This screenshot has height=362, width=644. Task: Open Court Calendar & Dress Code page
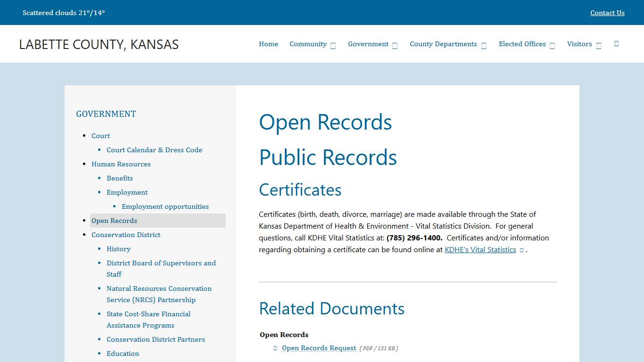(154, 150)
